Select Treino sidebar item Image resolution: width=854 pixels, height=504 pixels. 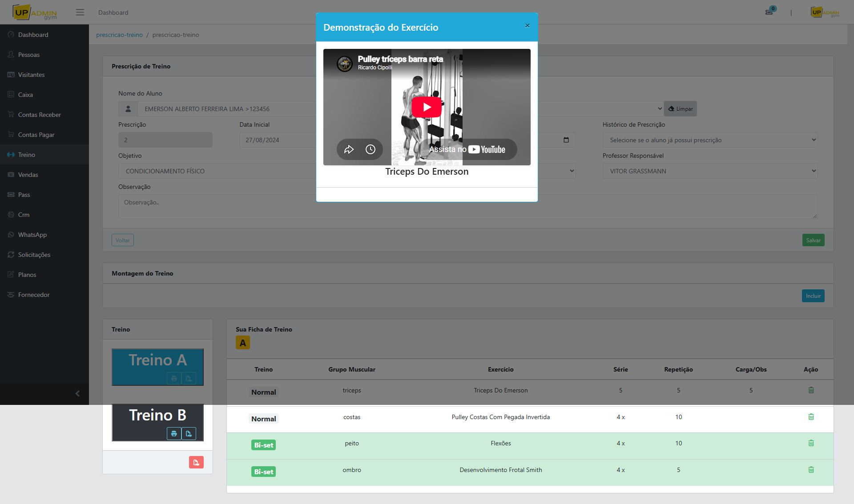44,155
